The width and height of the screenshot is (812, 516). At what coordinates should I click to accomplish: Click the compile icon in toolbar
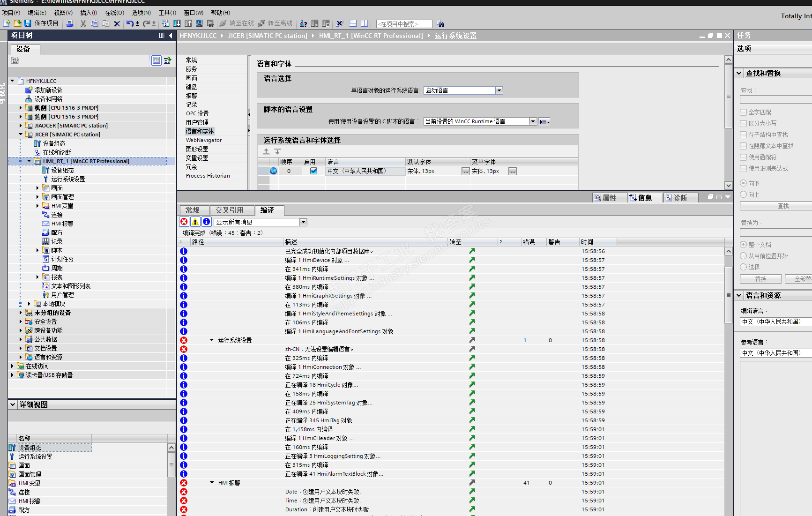pyautogui.click(x=165, y=23)
